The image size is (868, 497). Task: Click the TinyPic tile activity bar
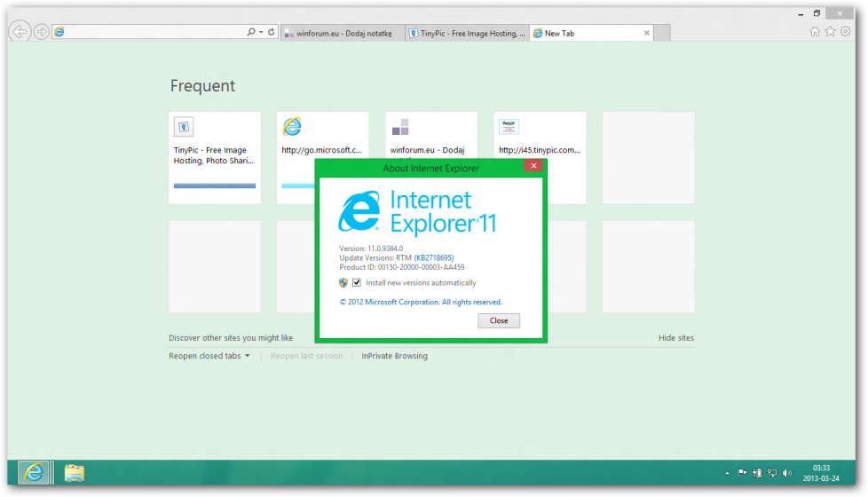tap(215, 186)
